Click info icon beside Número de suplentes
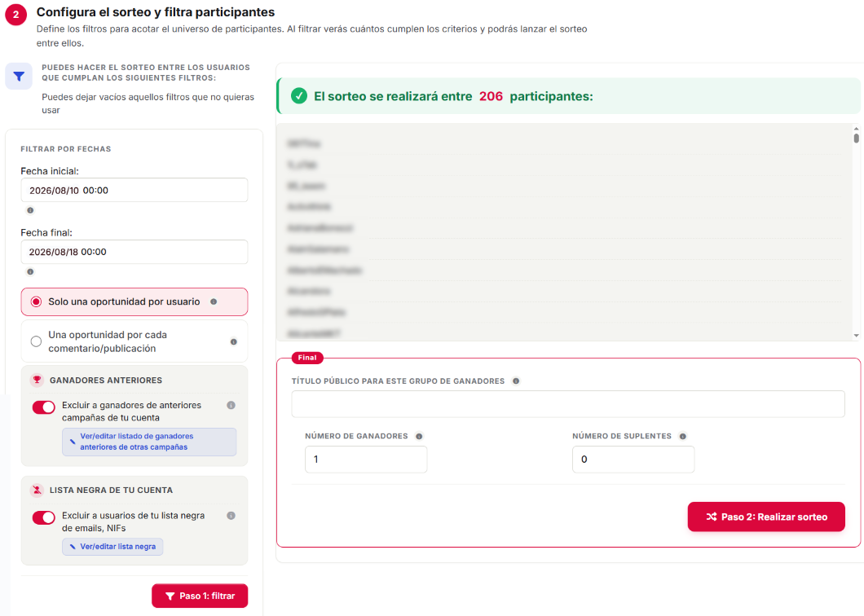 [683, 437]
